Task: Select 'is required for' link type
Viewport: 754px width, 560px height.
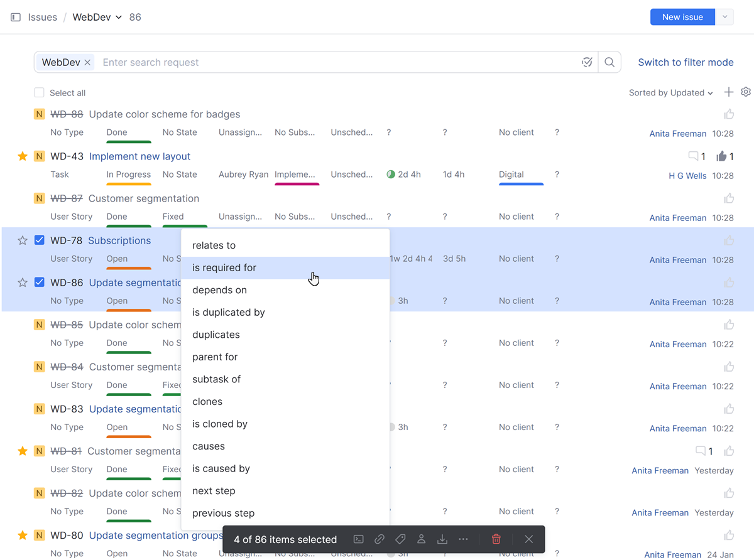Action: (x=224, y=268)
